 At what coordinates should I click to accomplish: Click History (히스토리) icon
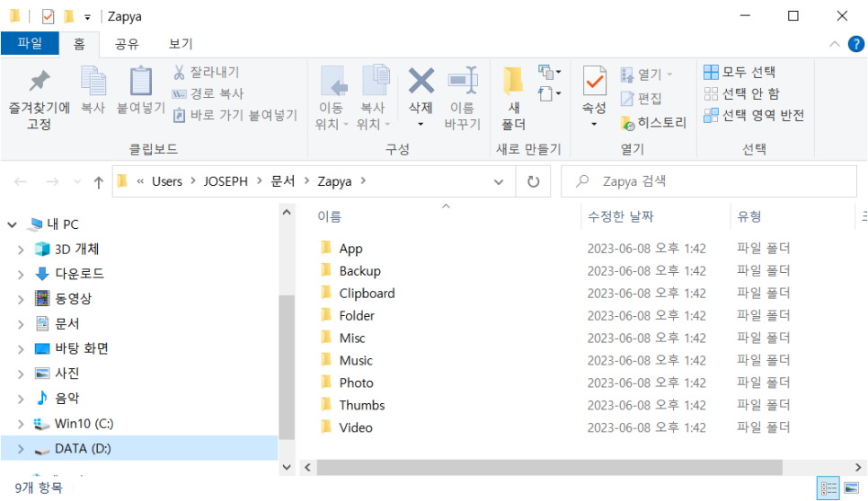628,123
